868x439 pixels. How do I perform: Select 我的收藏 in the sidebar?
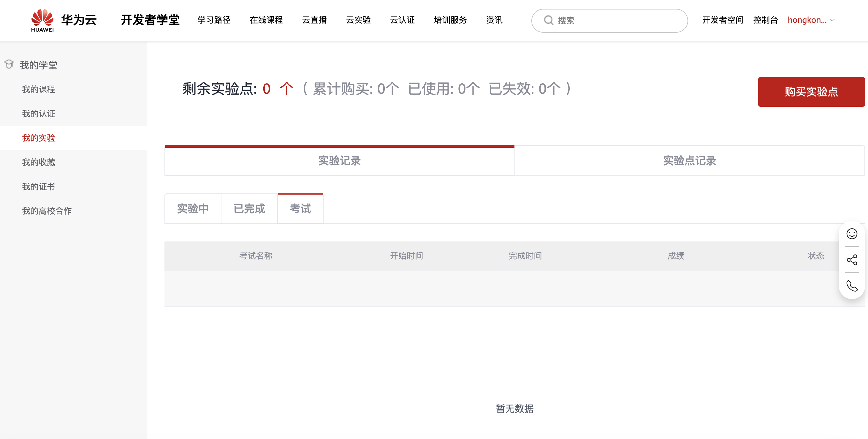[x=38, y=162]
